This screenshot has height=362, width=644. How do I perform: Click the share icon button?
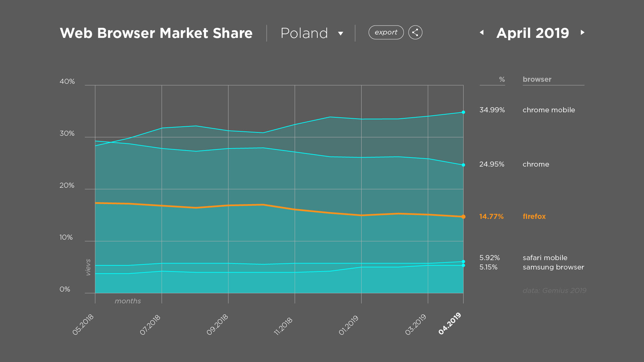click(x=415, y=33)
